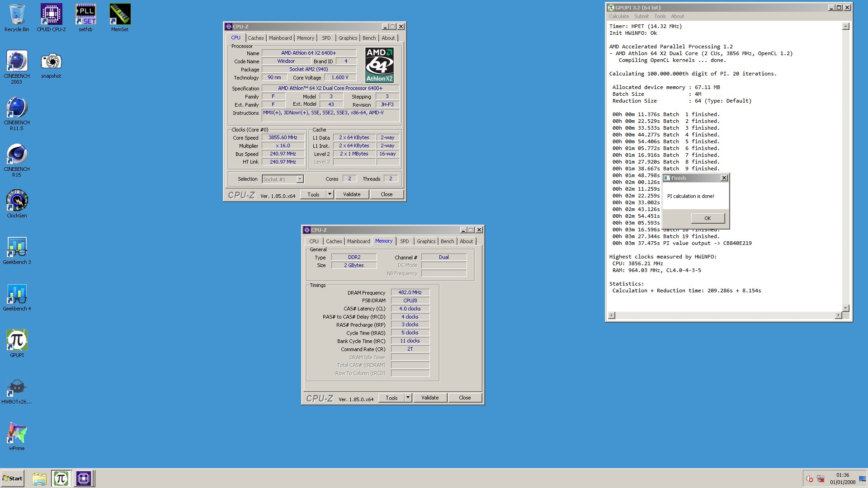Close the Finish dialog with X
The width and height of the screenshot is (868, 488).
(x=724, y=178)
